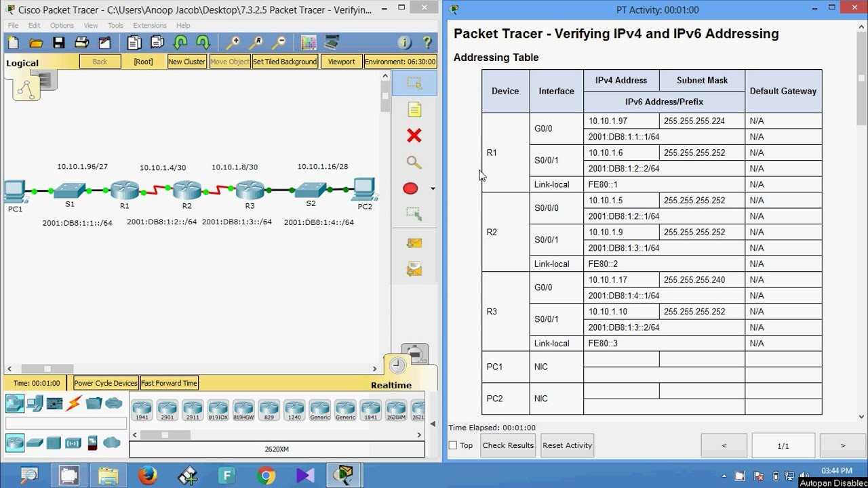Open the drawing shape dropdown arrow
The height and width of the screenshot is (488, 868).
(433, 189)
